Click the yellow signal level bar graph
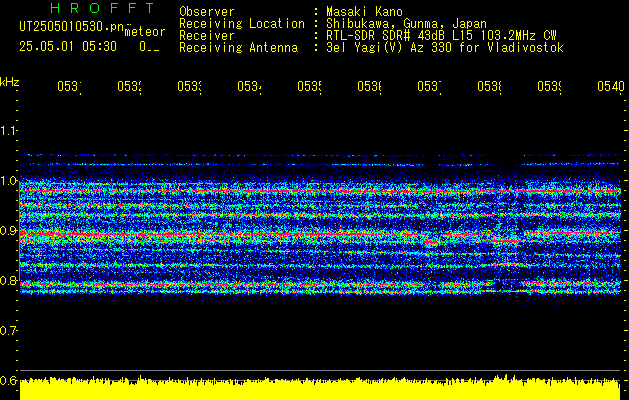The width and height of the screenshot is (629, 400). click(x=320, y=388)
